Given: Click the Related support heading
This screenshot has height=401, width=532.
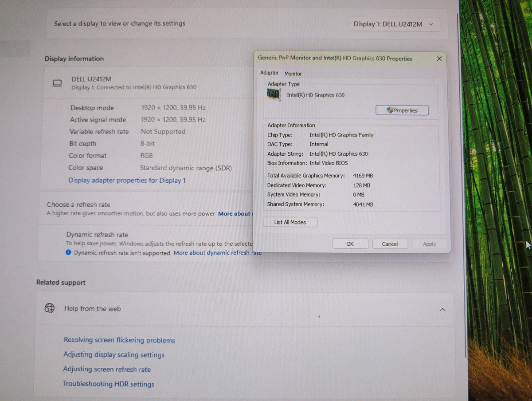Looking at the screenshot, I should pyautogui.click(x=61, y=283).
